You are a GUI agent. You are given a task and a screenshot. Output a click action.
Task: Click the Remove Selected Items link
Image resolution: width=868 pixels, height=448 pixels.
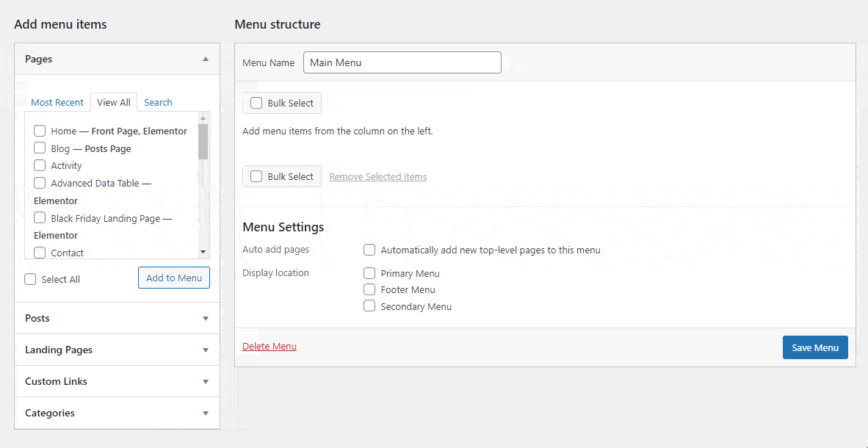pyautogui.click(x=378, y=177)
